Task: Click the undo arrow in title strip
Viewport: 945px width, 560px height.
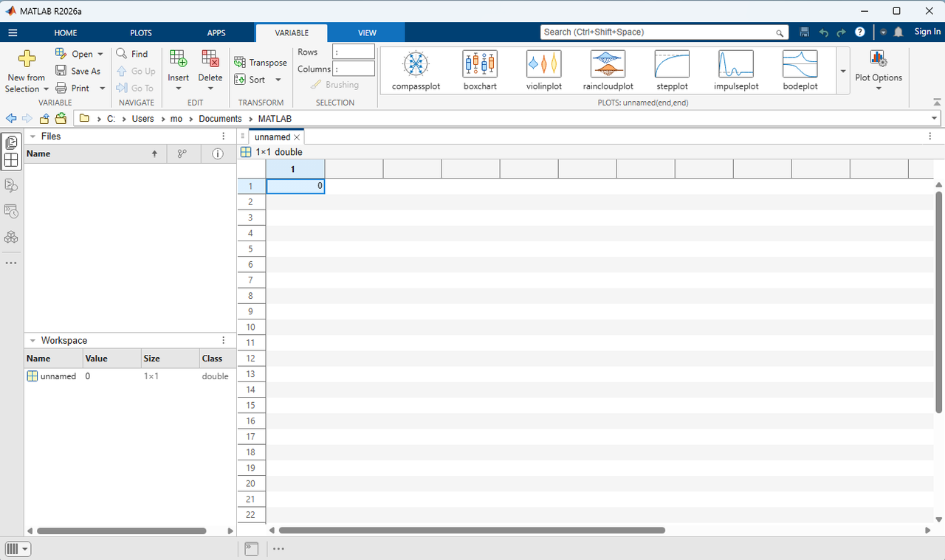Action: click(x=823, y=32)
